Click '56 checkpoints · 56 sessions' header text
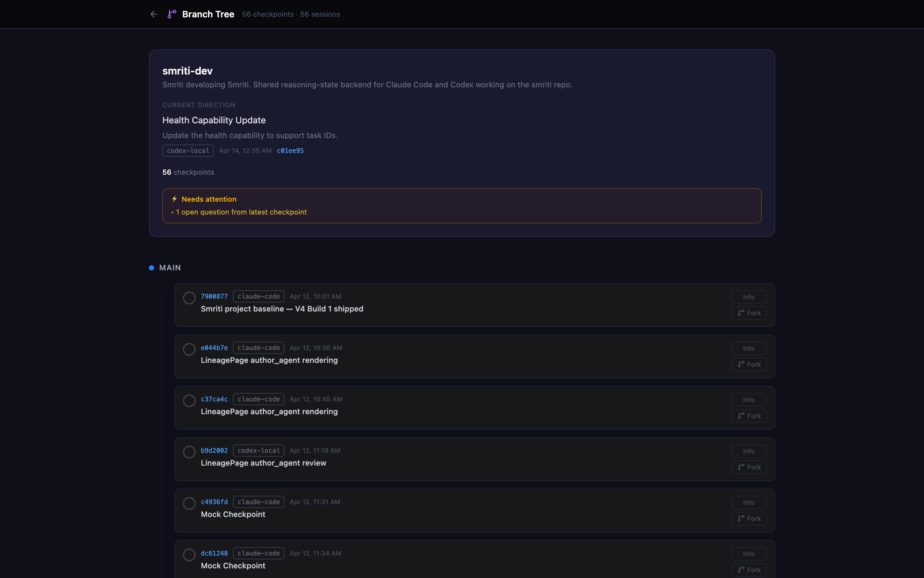 (x=291, y=14)
